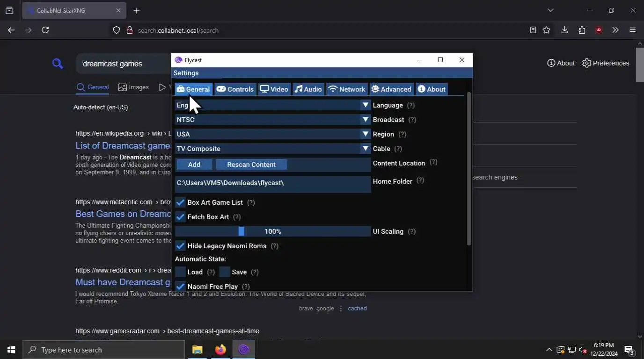This screenshot has height=359, width=644.
Task: Enable Automatic State Load checkbox
Action: click(x=180, y=272)
